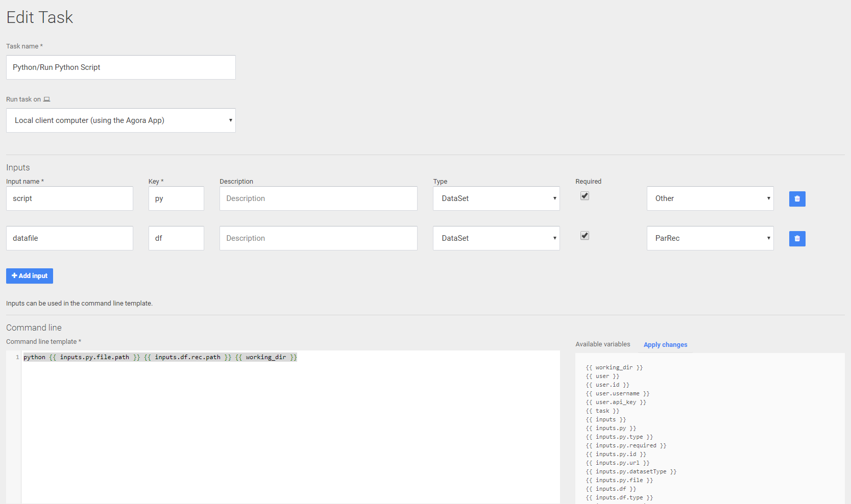The width and height of the screenshot is (851, 504).
Task: Click the {{ inputs.py.id }} variable
Action: pyautogui.click(x=616, y=454)
